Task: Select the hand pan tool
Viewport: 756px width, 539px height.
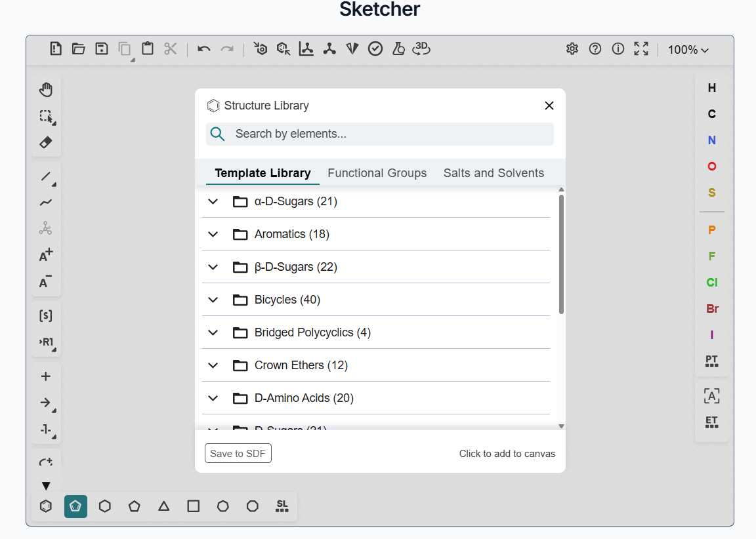Action: coord(46,89)
